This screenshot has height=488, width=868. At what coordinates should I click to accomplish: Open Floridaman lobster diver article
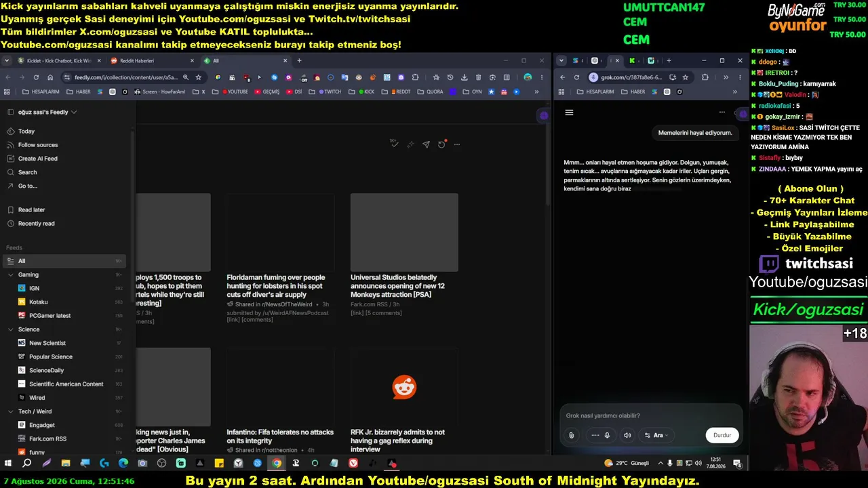[x=276, y=286]
